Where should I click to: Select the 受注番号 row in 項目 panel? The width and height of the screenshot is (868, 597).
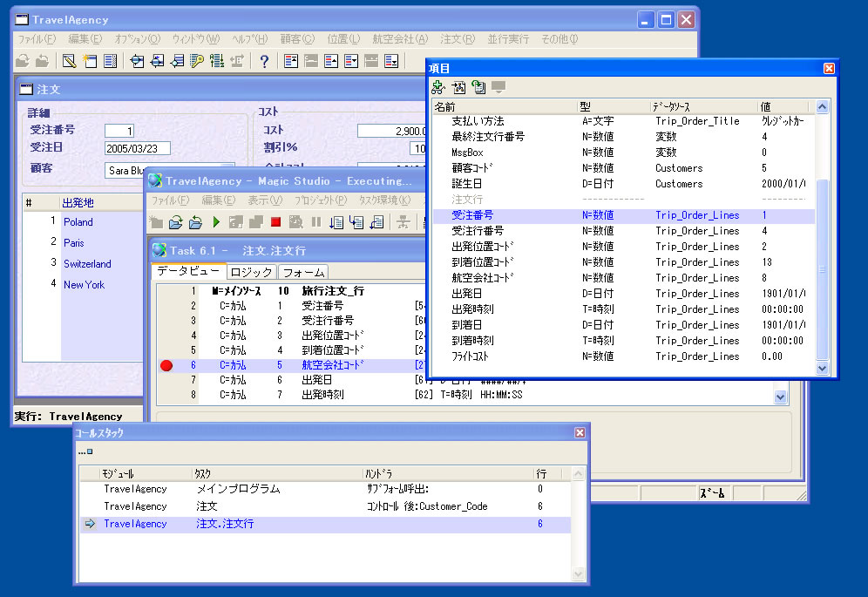coord(624,215)
